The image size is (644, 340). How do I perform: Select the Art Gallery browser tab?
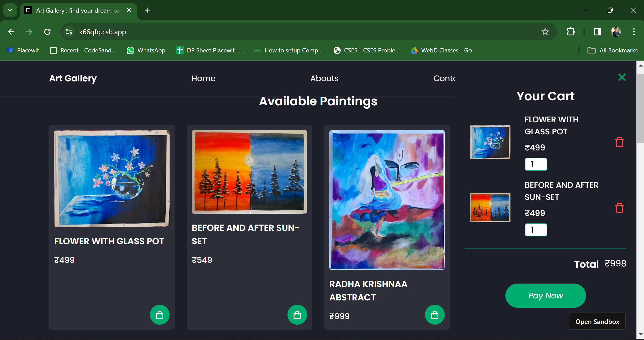coord(78,10)
